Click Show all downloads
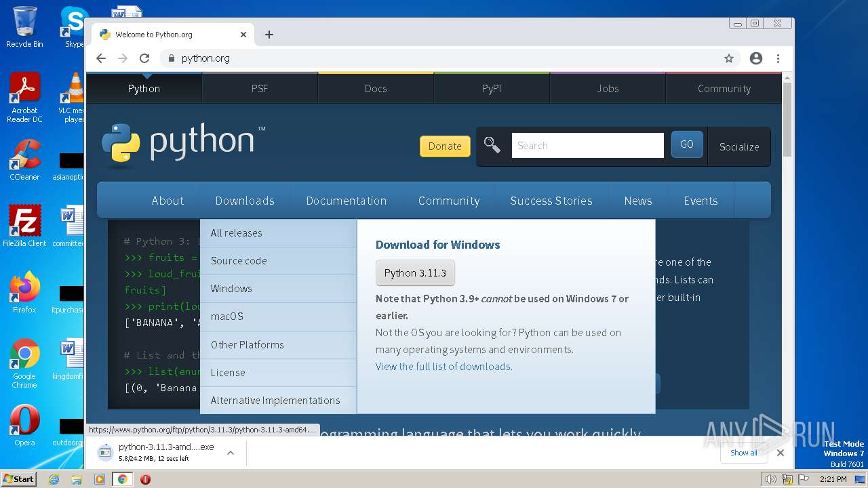The width and height of the screenshot is (868, 488). pyautogui.click(x=744, y=453)
